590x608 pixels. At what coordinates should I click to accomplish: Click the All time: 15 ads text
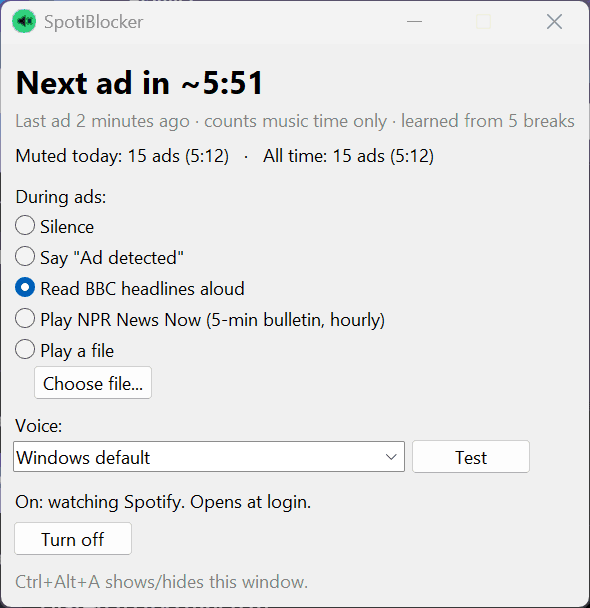348,156
